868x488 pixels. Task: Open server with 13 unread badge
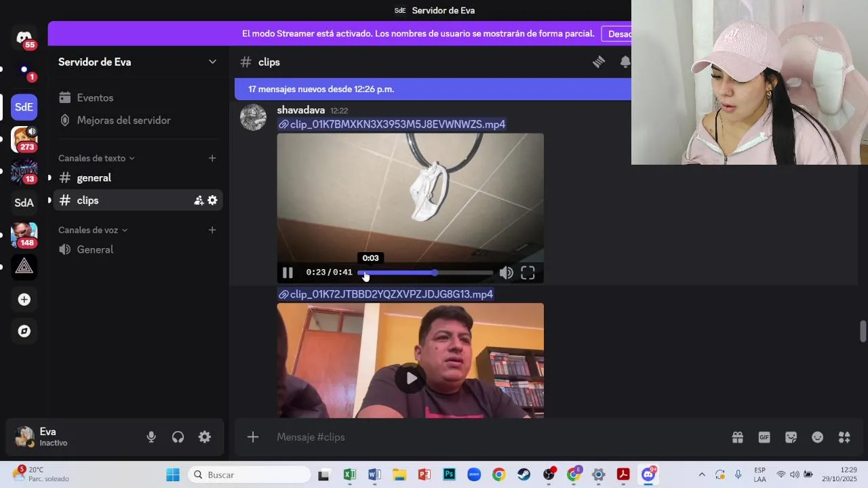point(24,171)
